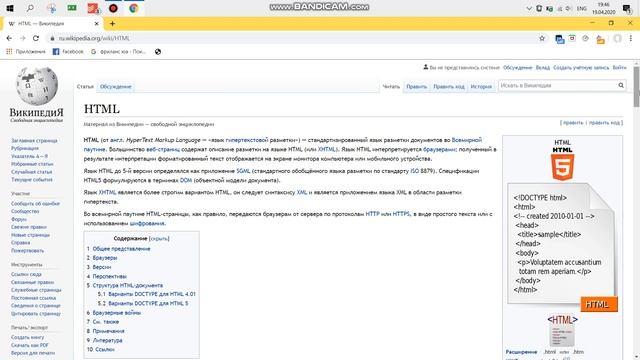Image resolution: width=640 pixels, height=360 pixels.
Task: Open volume control in system tray
Action: (x=569, y=9)
